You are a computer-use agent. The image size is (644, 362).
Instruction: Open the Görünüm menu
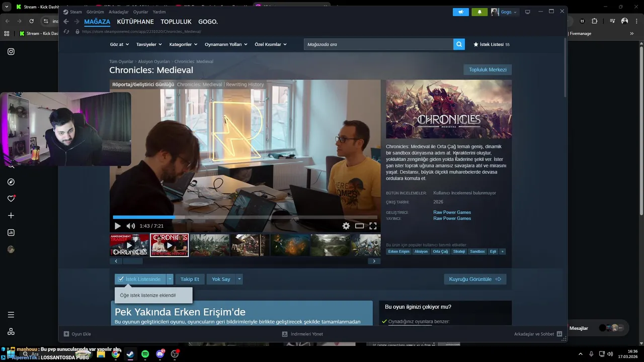[95, 12]
